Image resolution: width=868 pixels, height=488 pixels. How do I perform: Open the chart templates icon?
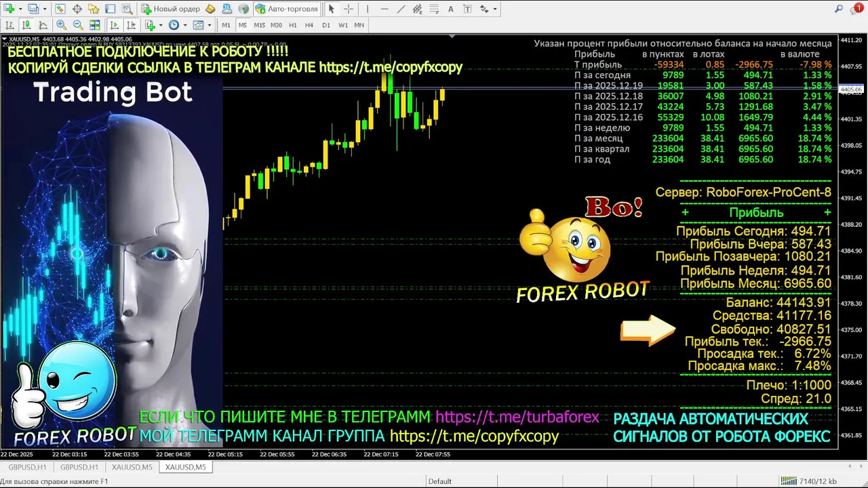(198, 25)
